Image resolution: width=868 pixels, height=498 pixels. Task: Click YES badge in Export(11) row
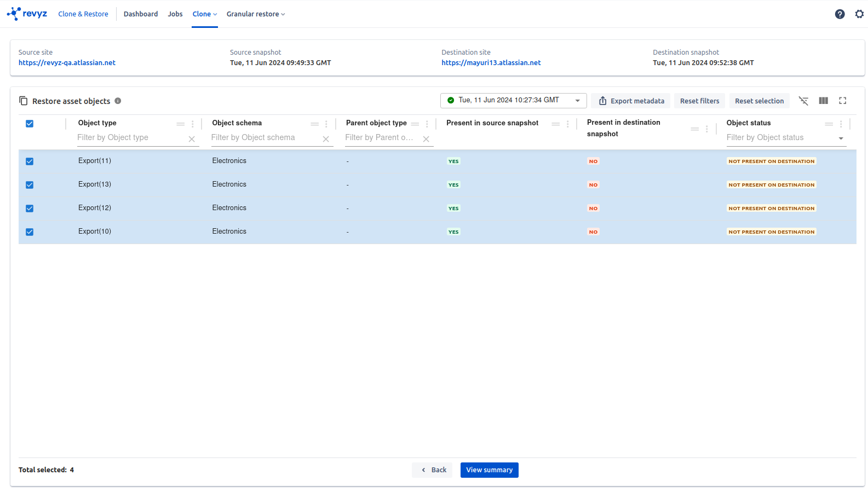click(453, 161)
